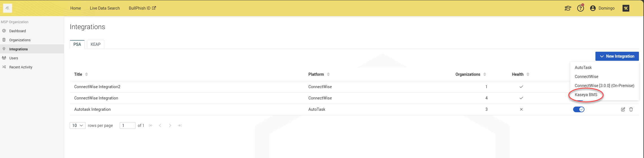
Task: Go to Live Data Search
Action: pos(105,8)
